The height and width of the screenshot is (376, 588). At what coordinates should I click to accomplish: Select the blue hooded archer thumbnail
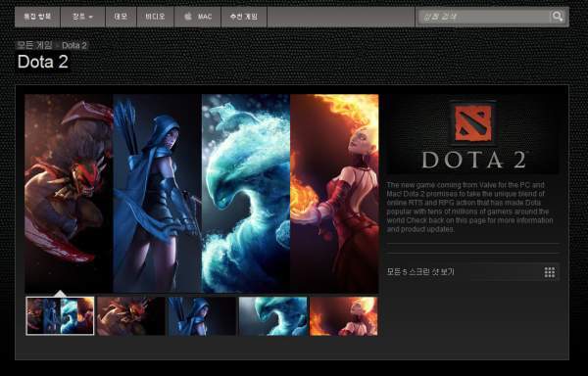tap(202, 316)
